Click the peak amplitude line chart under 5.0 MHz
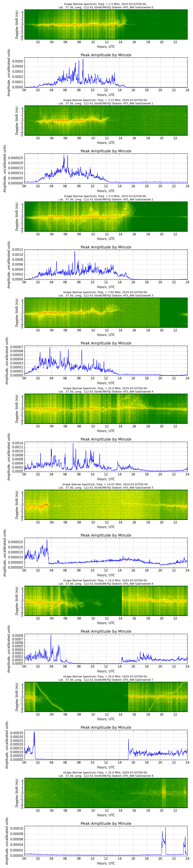 [x=106, y=264]
